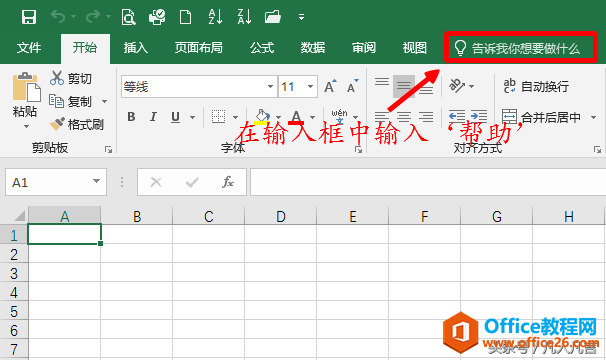This screenshot has height=360, width=606.
Task: Toggle Align Right icon
Action: pos(426,117)
